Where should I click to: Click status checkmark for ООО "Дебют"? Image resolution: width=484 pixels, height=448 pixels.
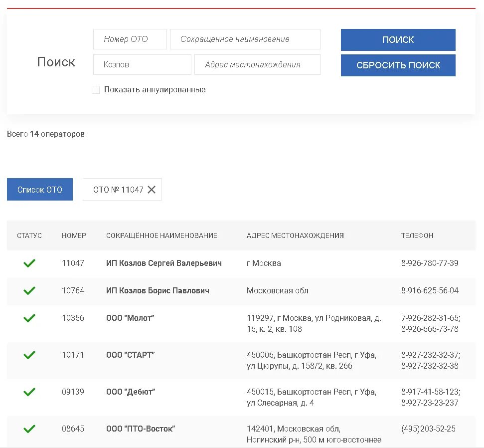coord(29,392)
